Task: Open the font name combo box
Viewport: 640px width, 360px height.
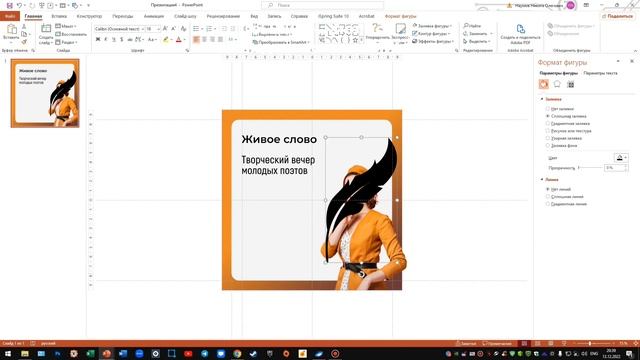Action: 119,29
